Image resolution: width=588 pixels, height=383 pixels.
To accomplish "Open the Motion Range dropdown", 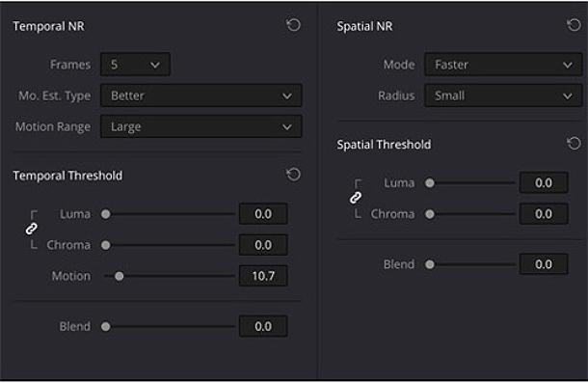I will pyautogui.click(x=201, y=127).
